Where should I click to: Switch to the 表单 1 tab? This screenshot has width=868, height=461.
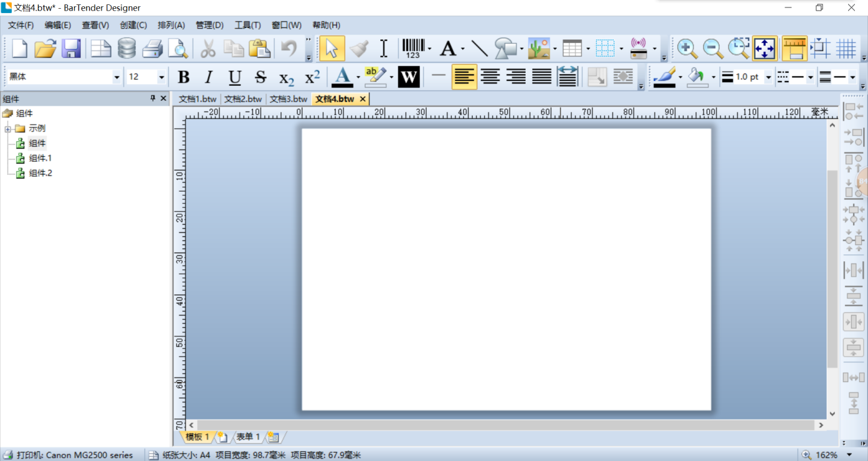coord(248,437)
